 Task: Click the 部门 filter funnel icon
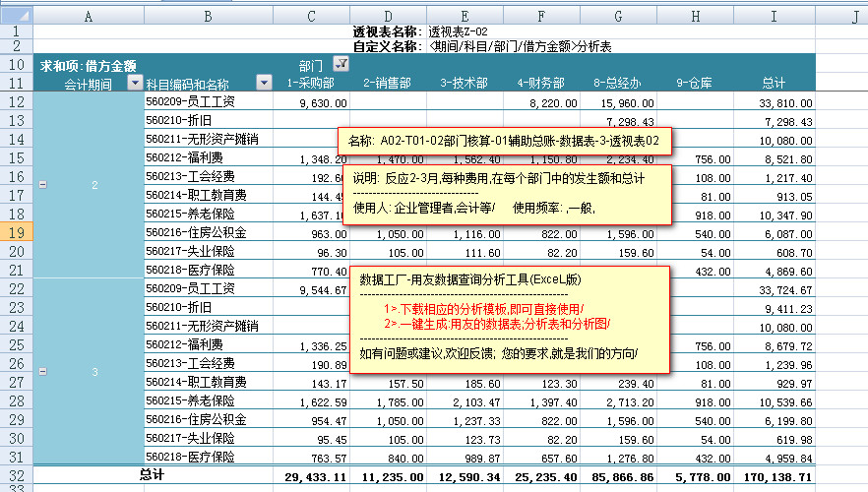(341, 64)
